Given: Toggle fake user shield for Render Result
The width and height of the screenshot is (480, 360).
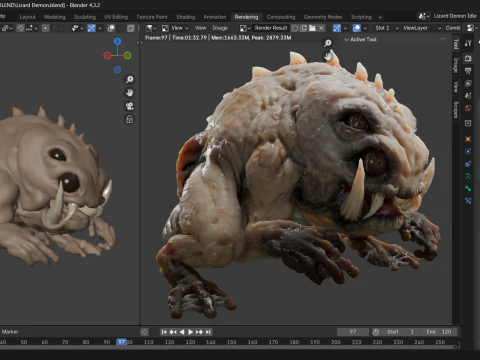Looking at the screenshot, I should pos(295,28).
